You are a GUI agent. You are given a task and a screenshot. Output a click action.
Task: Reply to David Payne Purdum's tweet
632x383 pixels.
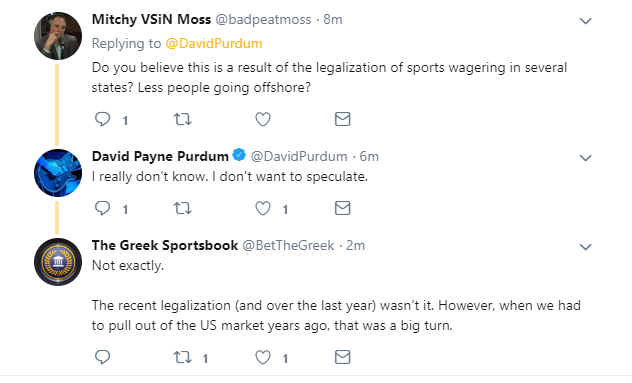pos(102,208)
